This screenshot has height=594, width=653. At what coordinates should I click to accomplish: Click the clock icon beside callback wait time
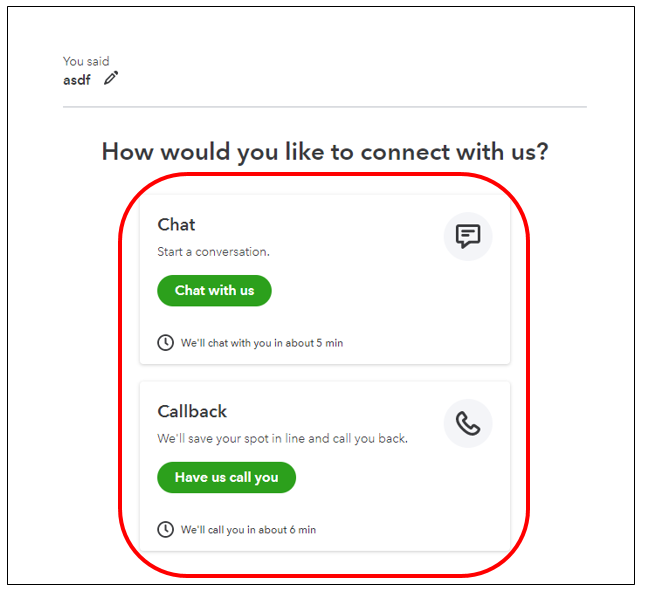[x=165, y=529]
